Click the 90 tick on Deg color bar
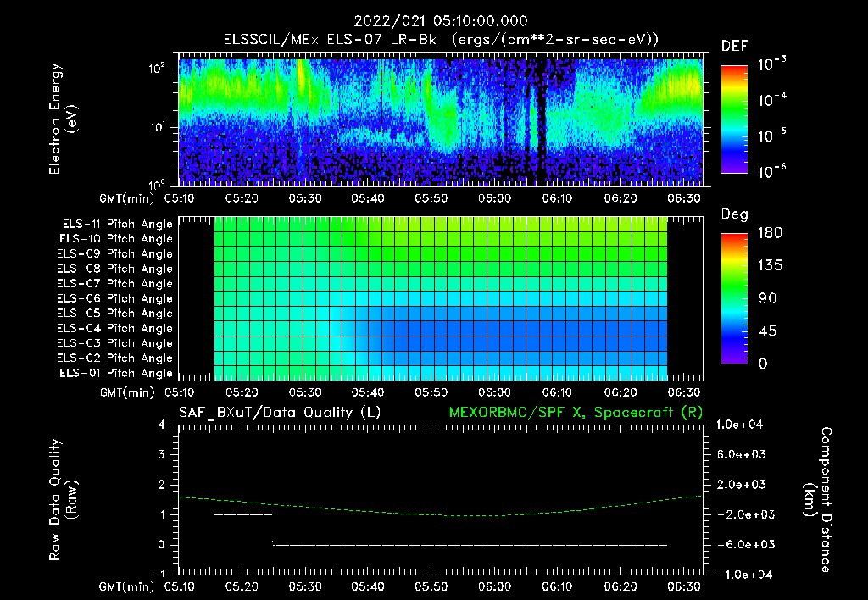This screenshot has width=868, height=600. [768, 298]
